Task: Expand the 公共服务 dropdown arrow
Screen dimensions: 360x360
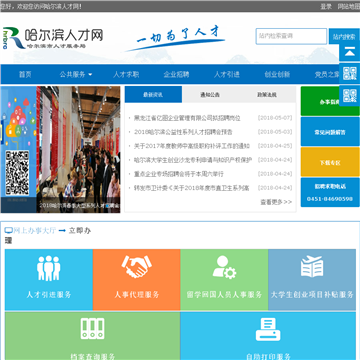Action: [90, 75]
